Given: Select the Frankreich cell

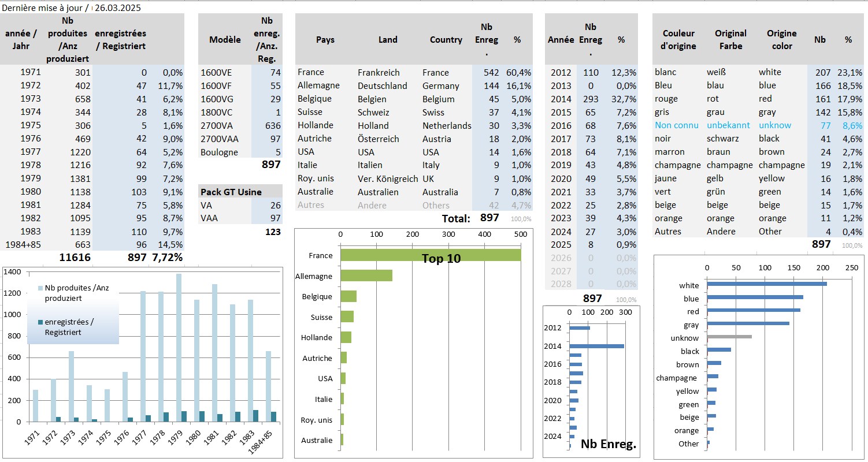Looking at the screenshot, I should [379, 72].
